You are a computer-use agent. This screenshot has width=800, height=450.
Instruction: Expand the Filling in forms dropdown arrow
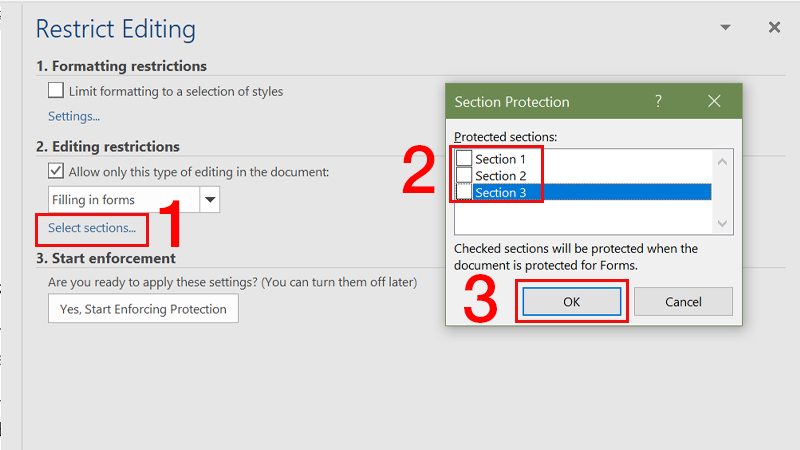(210, 199)
